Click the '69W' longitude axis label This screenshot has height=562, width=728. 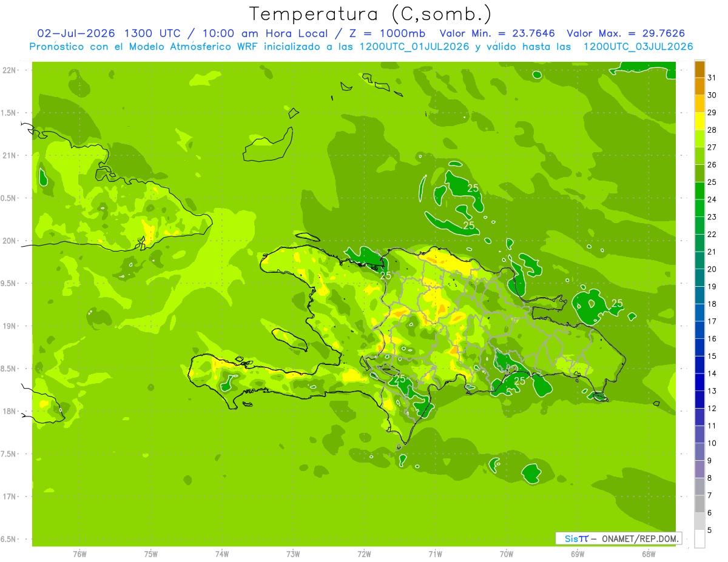coord(578,554)
